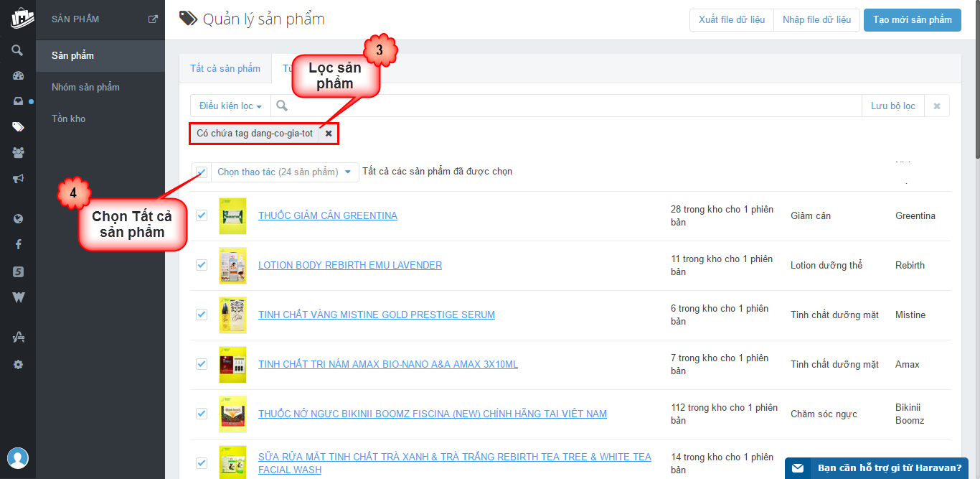
Task: Open SỮA RỬA MẶT REBIRTH TEA TREE link
Action: (x=455, y=463)
